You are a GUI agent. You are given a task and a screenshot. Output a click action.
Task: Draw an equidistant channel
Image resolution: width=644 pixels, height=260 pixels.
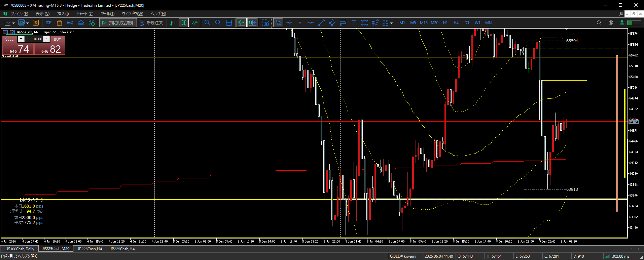(332, 23)
